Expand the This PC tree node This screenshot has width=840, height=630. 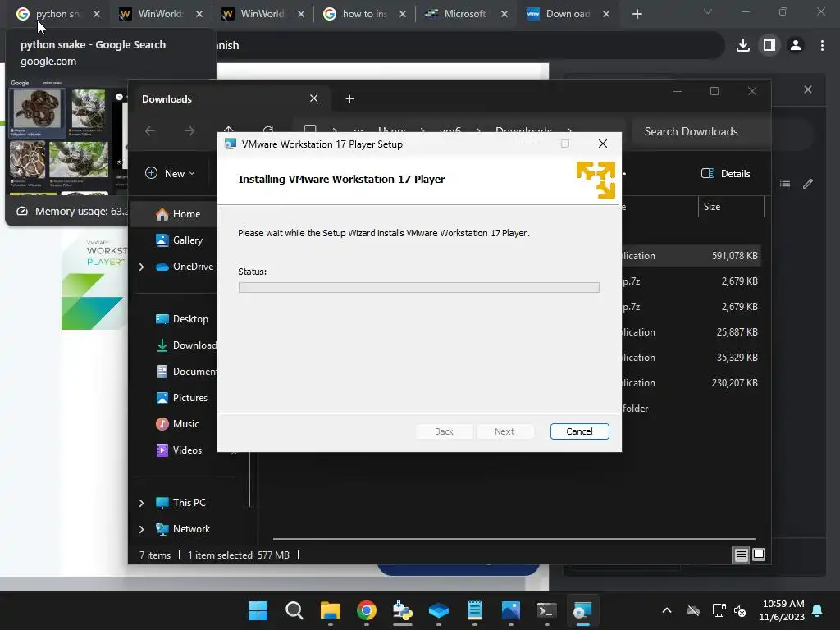tap(141, 503)
